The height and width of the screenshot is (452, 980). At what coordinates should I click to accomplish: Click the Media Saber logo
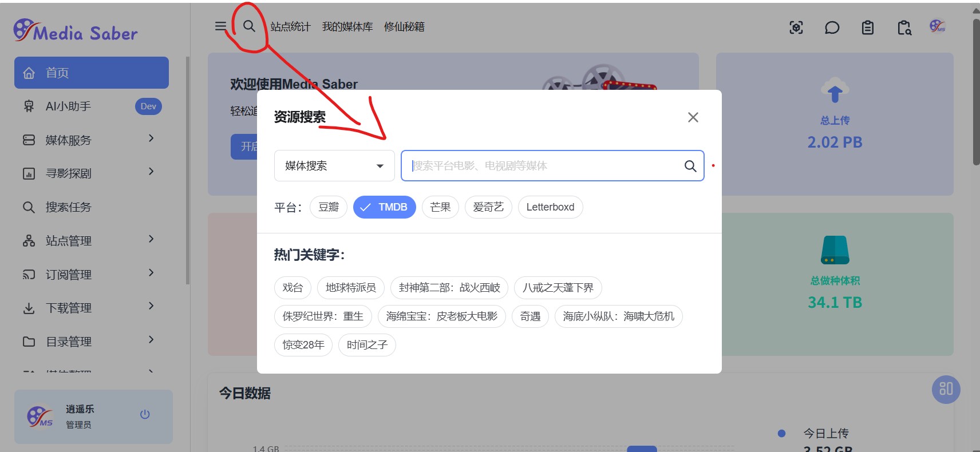tap(76, 31)
